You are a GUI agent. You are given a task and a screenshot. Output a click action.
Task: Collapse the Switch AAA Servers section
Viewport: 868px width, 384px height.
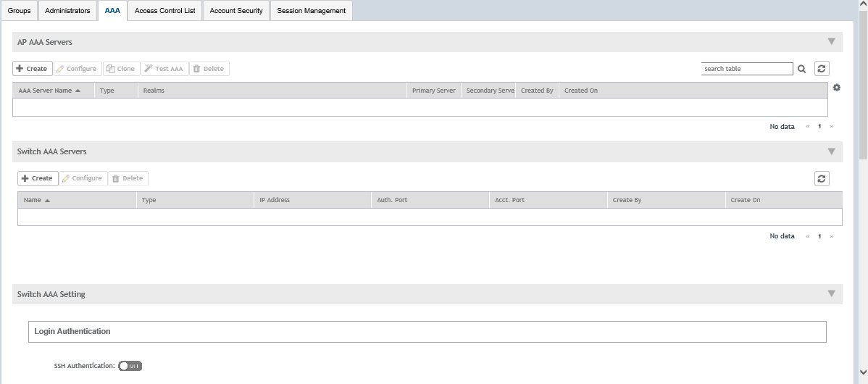coord(831,151)
